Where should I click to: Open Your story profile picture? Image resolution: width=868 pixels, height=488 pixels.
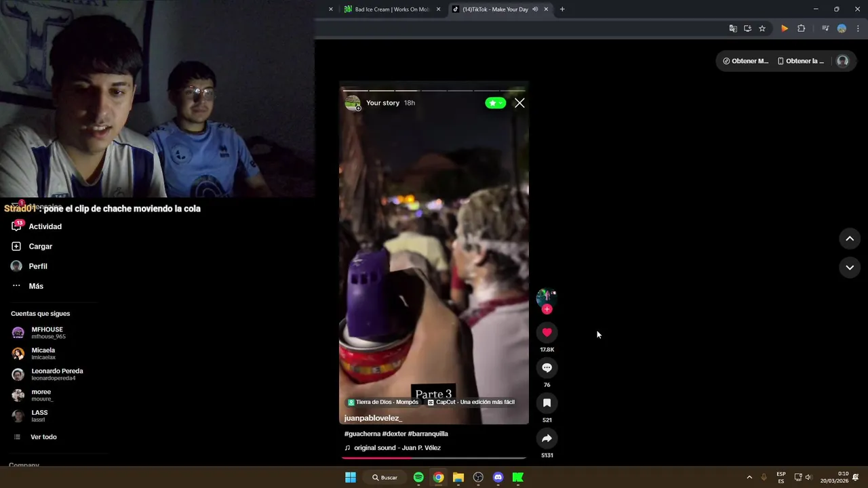point(353,103)
